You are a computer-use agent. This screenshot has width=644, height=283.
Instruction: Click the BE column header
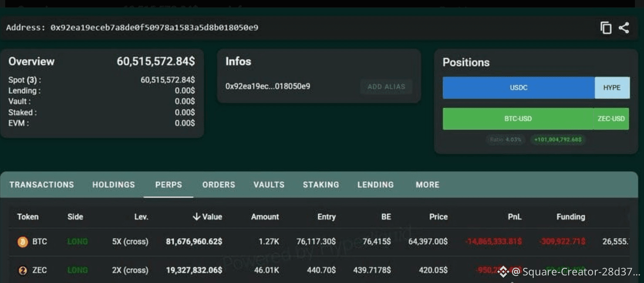coord(386,216)
